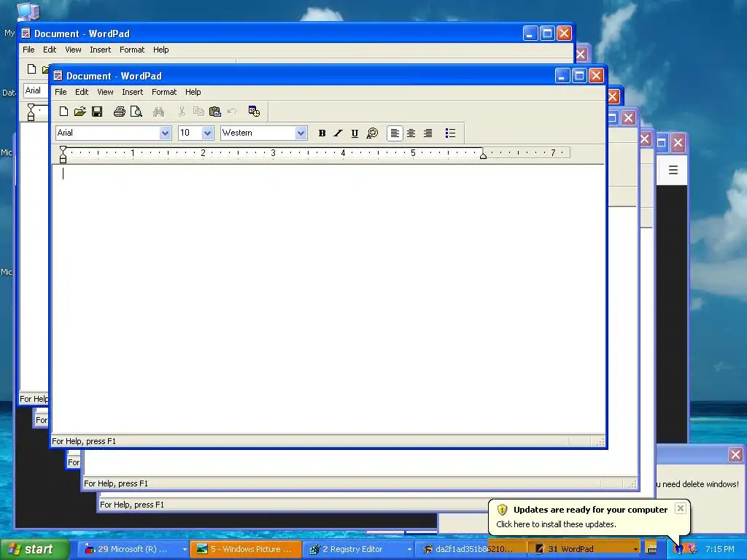Click Copy icon in front WordPad toolbar
The height and width of the screenshot is (560, 747).
[198, 112]
